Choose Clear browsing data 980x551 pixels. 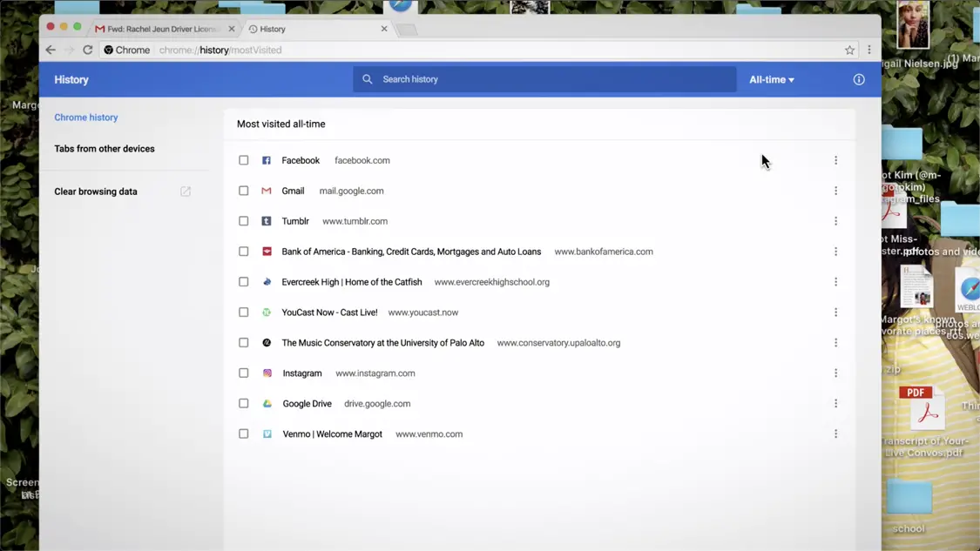pos(96,192)
